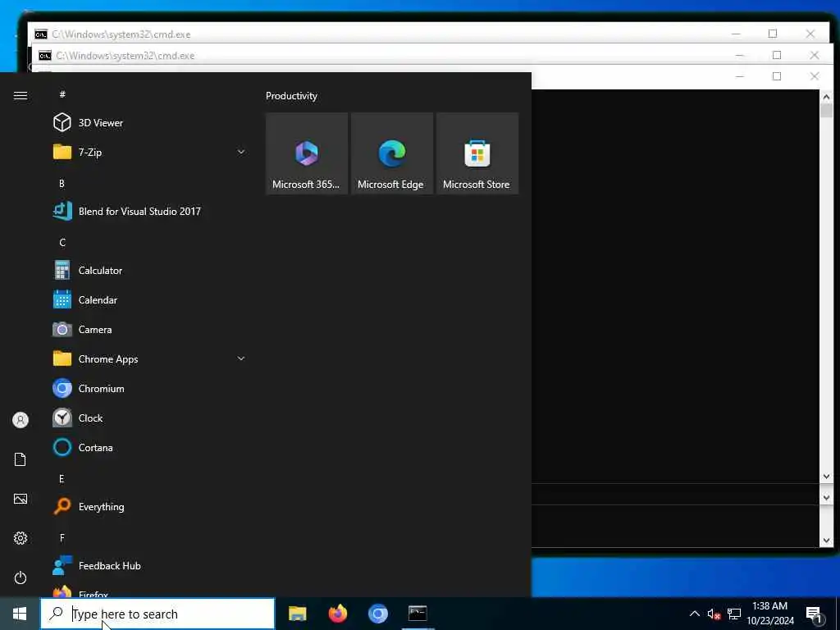Close the front cmd window
The image size is (840, 630).
[x=814, y=76]
